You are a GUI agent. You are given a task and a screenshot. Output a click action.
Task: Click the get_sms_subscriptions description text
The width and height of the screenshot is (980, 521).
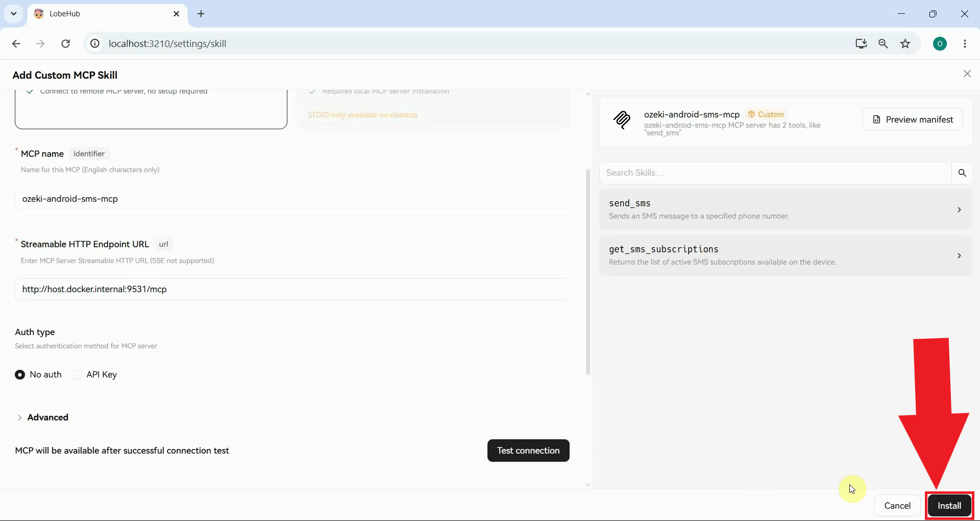click(x=722, y=262)
